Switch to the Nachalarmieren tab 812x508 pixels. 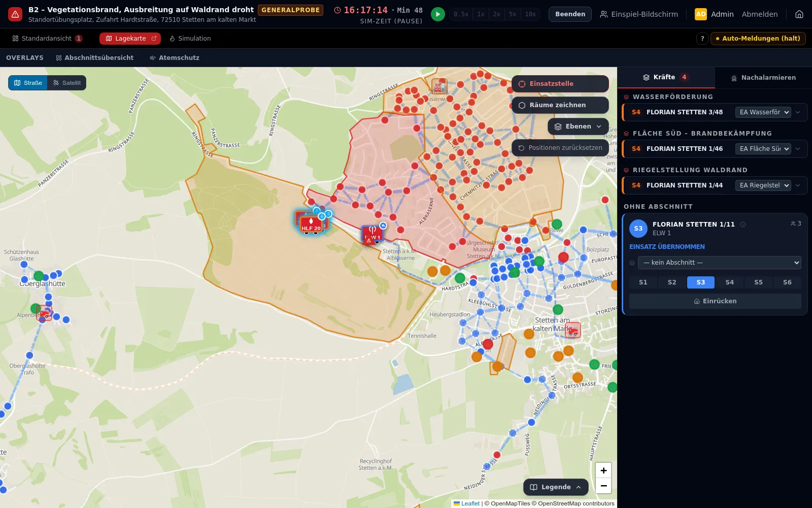tap(763, 78)
